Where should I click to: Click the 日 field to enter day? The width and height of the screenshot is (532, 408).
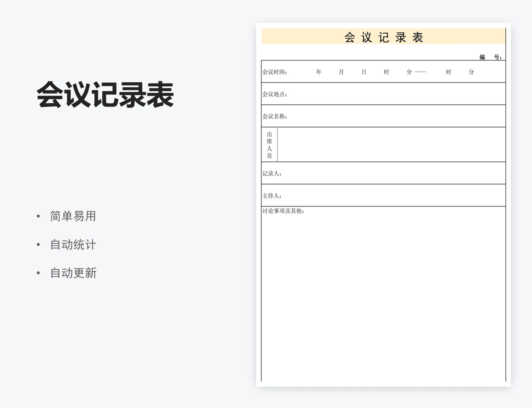[364, 72]
